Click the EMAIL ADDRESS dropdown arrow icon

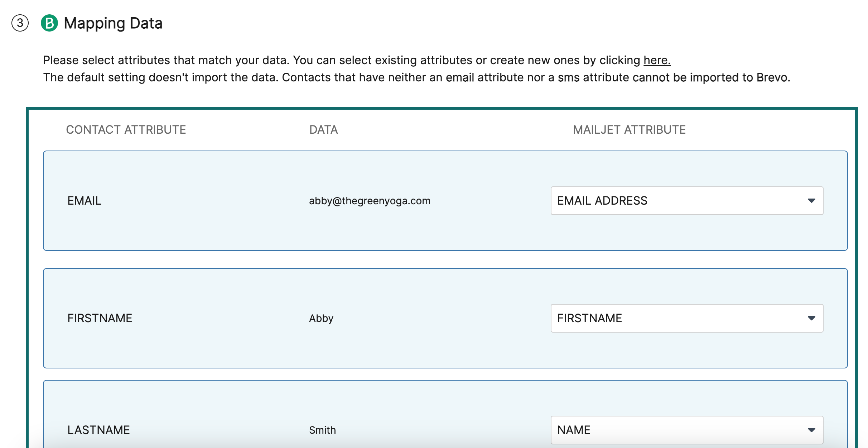(811, 201)
